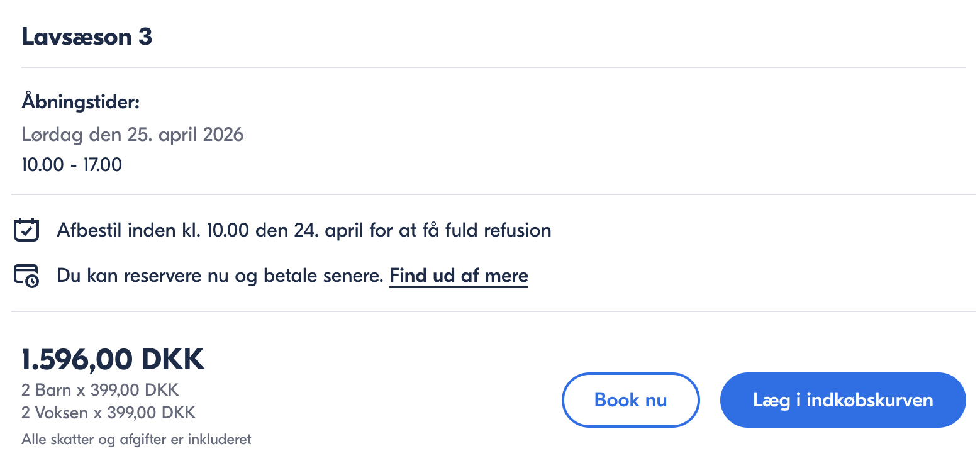
Task: Click the full refund cancellation text
Action: (x=304, y=230)
